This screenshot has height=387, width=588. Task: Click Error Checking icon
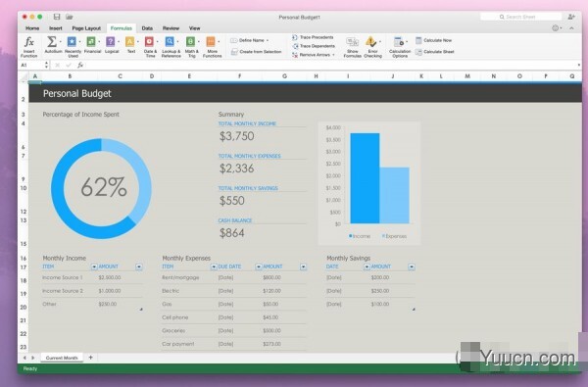tap(370, 41)
